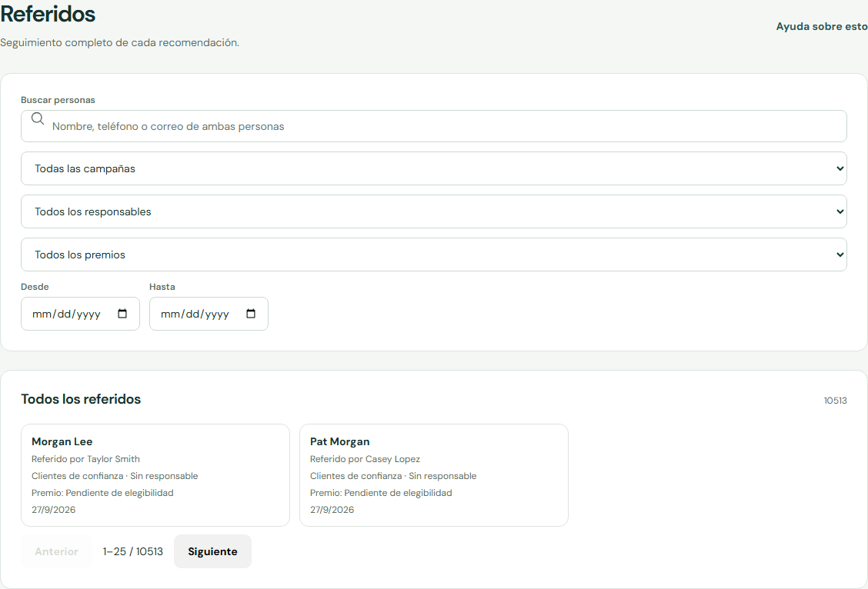Image resolution: width=868 pixels, height=589 pixels.
Task: Open the Morgan Lee referral card
Action: 155,475
